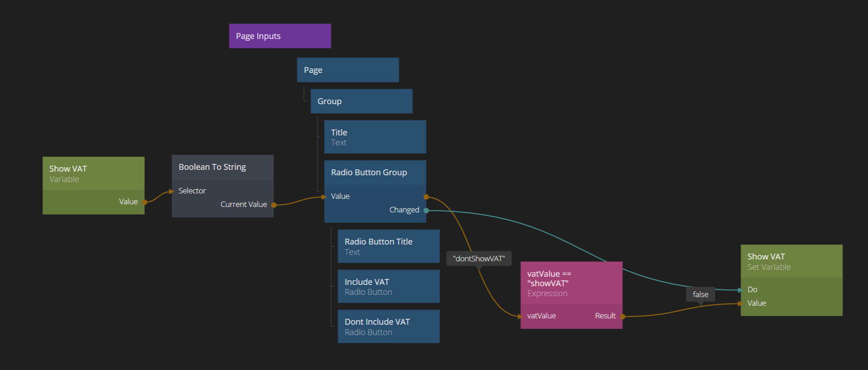Click the Selector input port arrow
Screen dimensions: 868x370
(x=172, y=191)
